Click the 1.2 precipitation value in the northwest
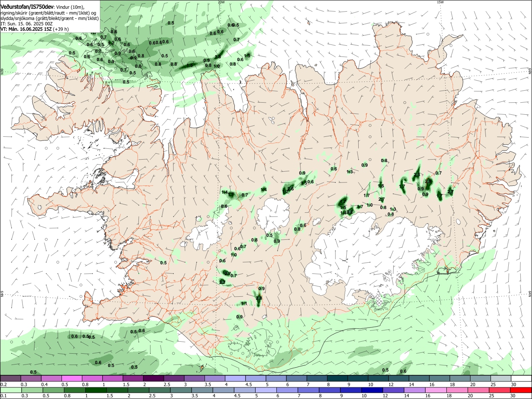This screenshot has width=532, height=399. [111, 43]
